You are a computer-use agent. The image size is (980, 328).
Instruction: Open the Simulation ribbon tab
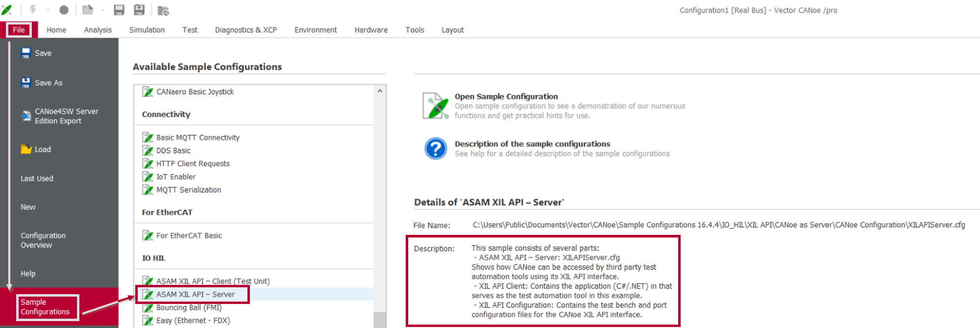pos(147,30)
